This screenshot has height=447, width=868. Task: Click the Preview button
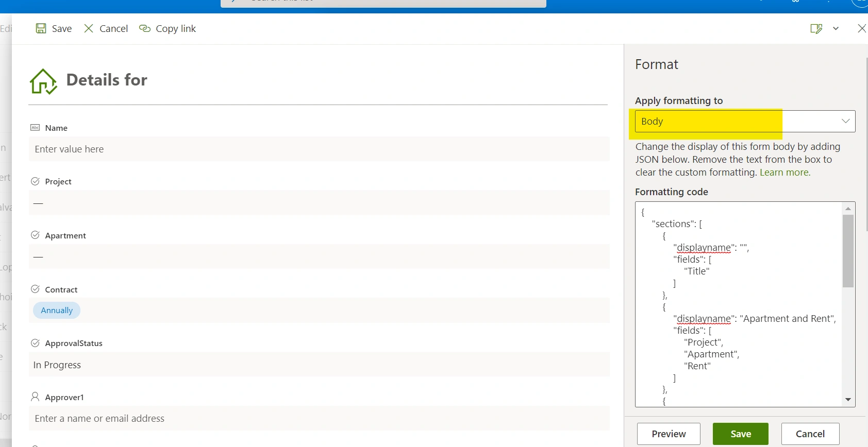[x=669, y=434]
